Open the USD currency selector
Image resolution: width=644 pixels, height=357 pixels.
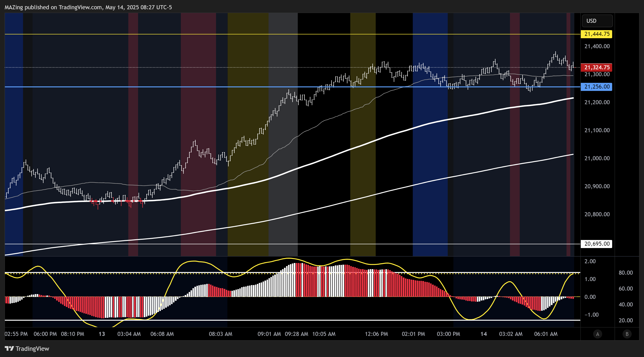click(597, 21)
